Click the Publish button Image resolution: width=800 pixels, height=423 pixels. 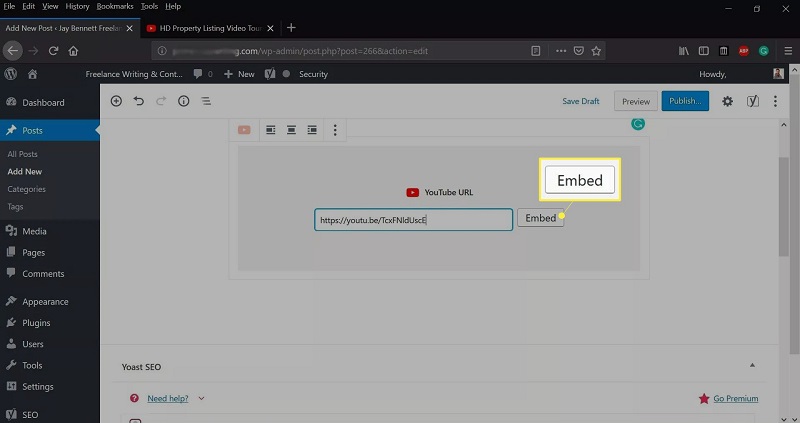tap(685, 101)
